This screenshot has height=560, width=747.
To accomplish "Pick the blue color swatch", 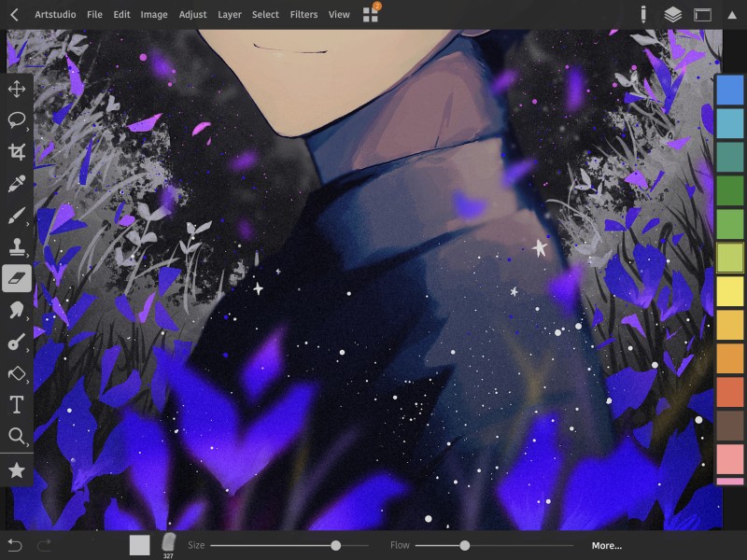I will click(x=730, y=90).
